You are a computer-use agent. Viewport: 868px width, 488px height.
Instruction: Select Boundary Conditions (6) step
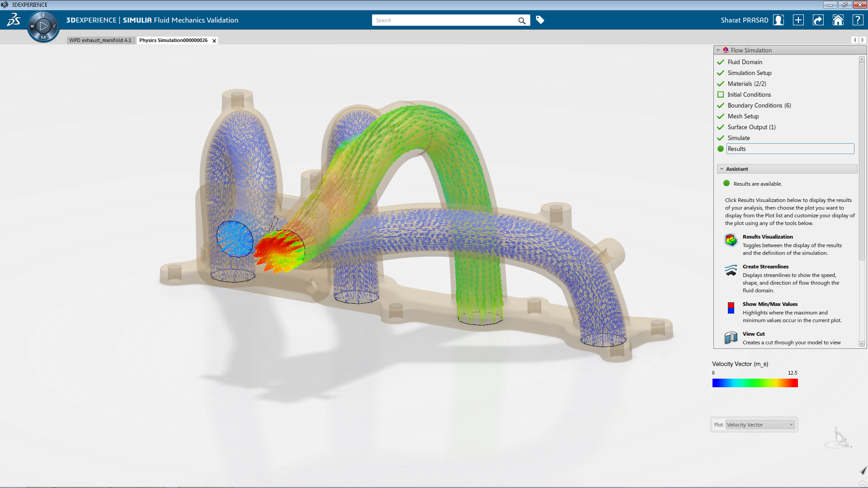759,105
